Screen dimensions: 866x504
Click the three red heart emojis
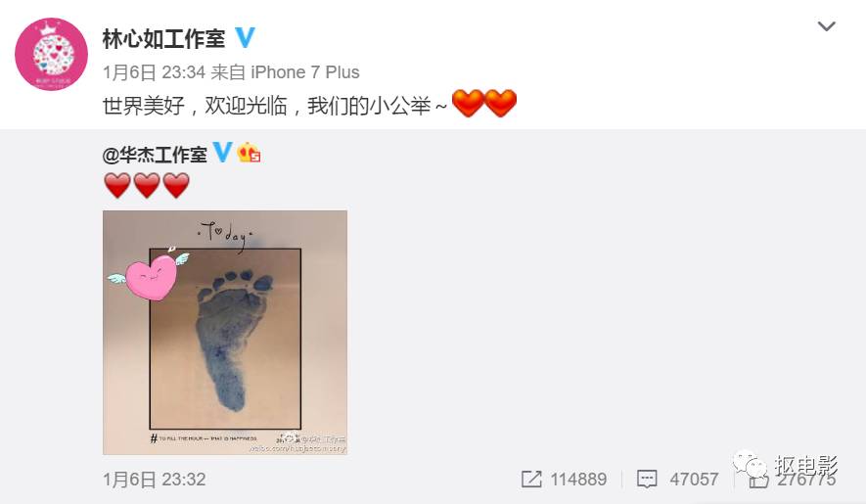pyautogui.click(x=147, y=185)
